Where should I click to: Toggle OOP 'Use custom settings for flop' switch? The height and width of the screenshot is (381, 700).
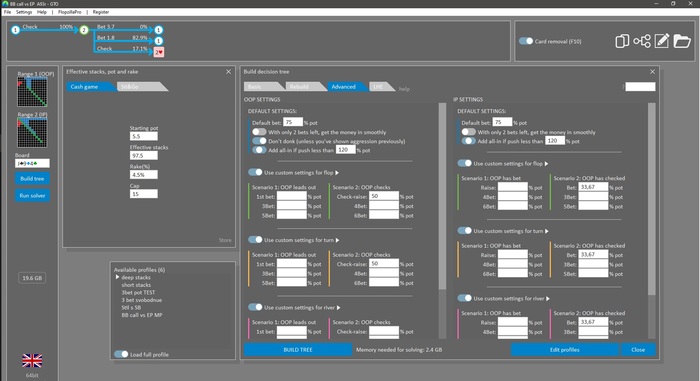[x=255, y=172]
